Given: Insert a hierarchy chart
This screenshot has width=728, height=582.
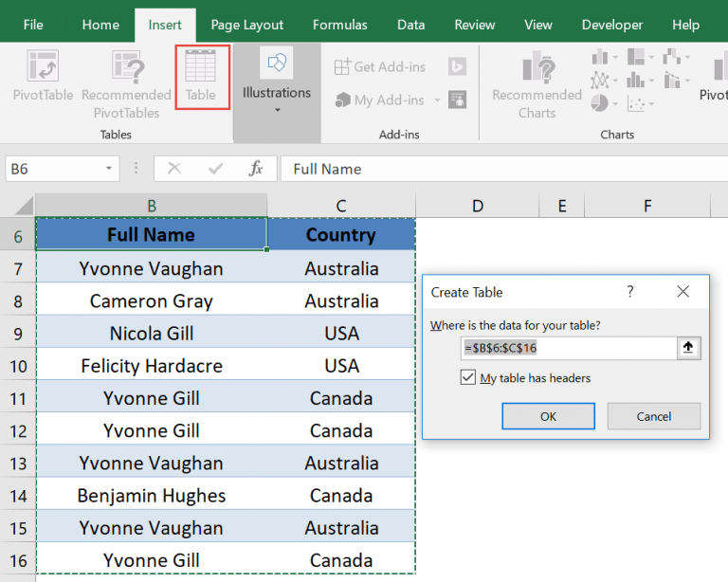Looking at the screenshot, I should [x=636, y=57].
